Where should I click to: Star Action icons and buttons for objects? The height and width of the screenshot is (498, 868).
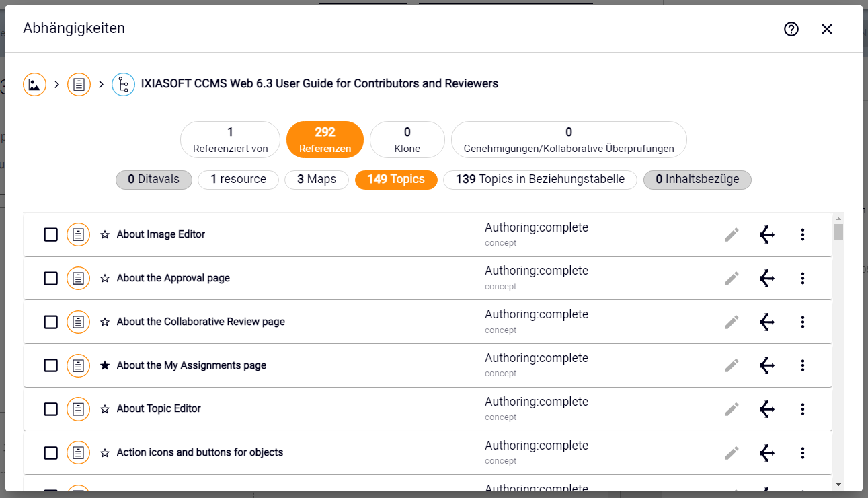pos(105,453)
